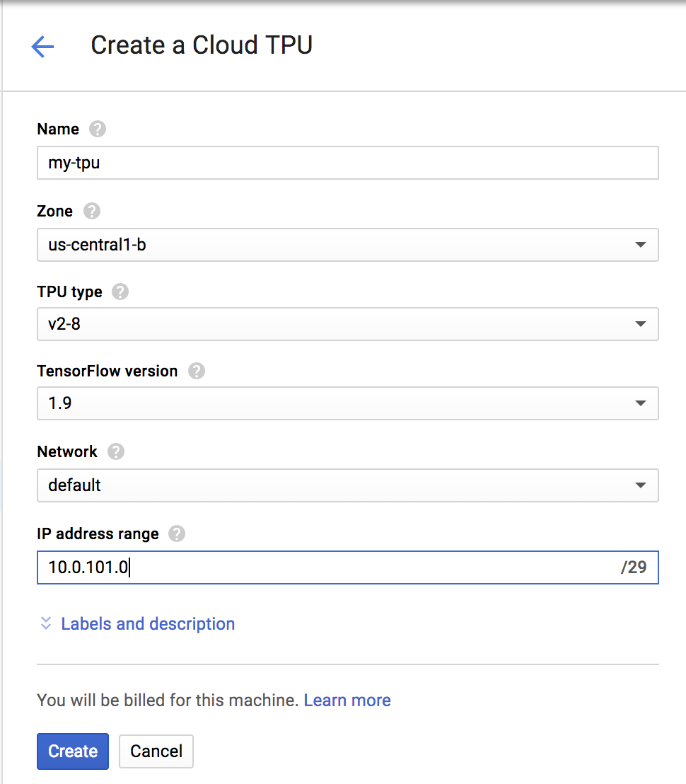686x784 pixels.
Task: Click the back arrow icon
Action: click(x=42, y=47)
